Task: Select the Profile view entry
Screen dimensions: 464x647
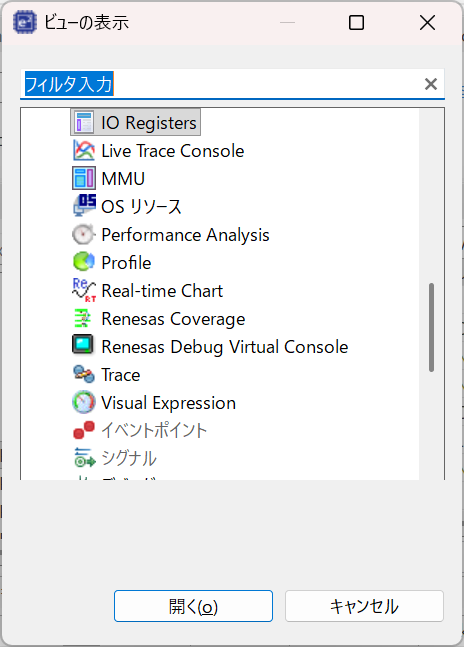Action: click(x=126, y=263)
